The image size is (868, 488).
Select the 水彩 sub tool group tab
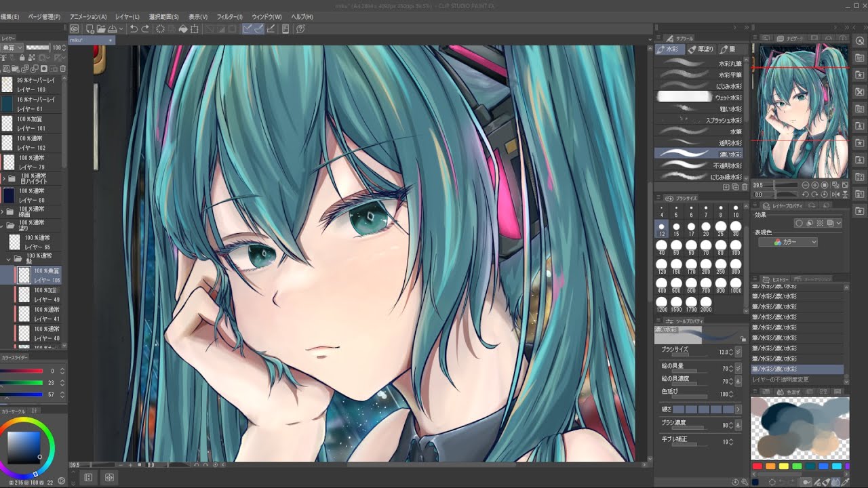[669, 49]
